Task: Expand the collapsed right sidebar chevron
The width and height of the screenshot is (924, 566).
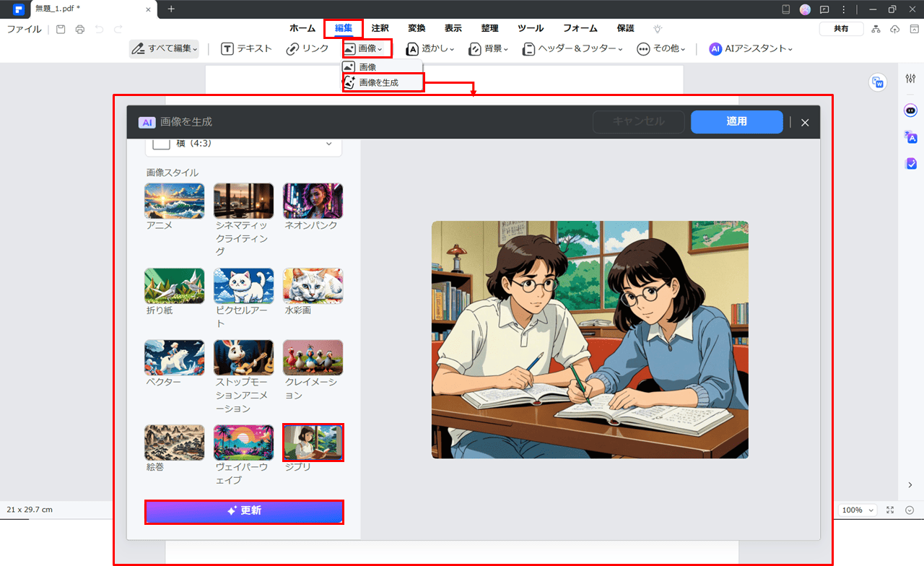Action: (910, 484)
